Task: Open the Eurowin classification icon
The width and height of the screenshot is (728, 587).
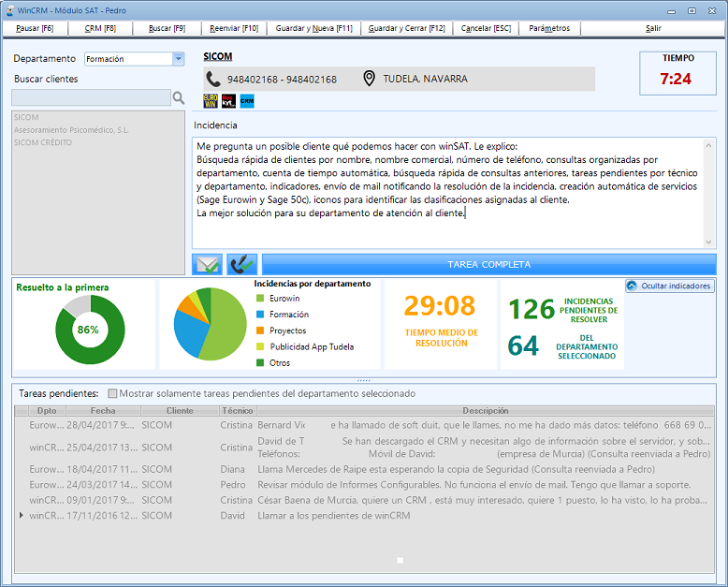Action: click(211, 101)
